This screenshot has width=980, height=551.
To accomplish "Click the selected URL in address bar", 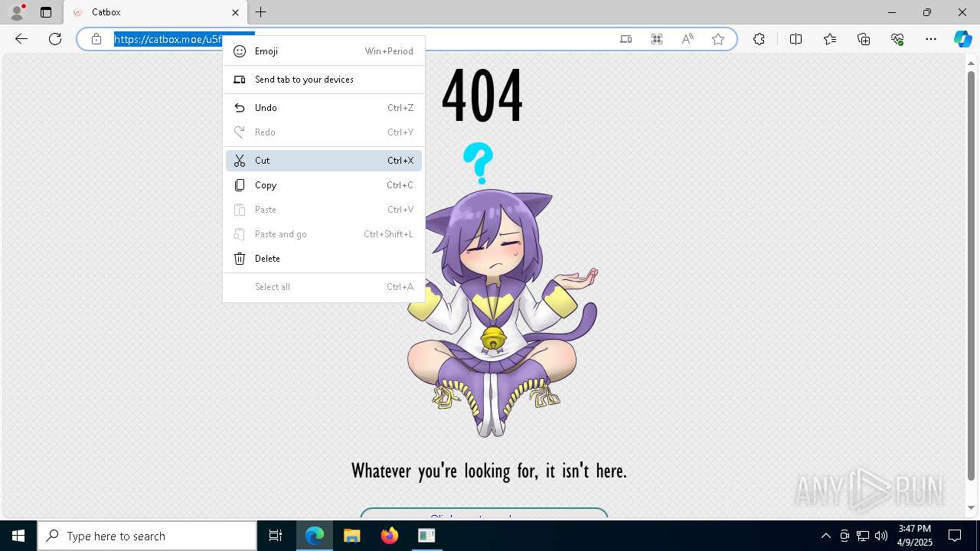I will (x=168, y=39).
